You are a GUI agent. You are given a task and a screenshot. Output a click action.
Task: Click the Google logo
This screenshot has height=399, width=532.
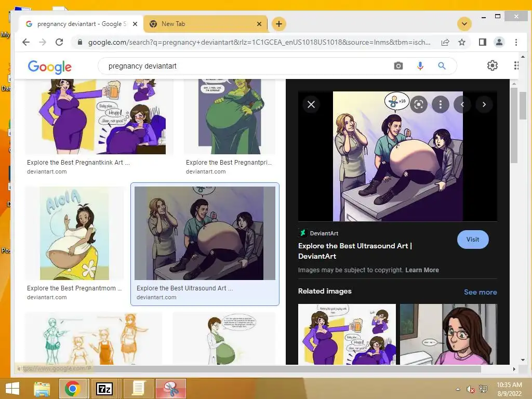click(x=49, y=66)
